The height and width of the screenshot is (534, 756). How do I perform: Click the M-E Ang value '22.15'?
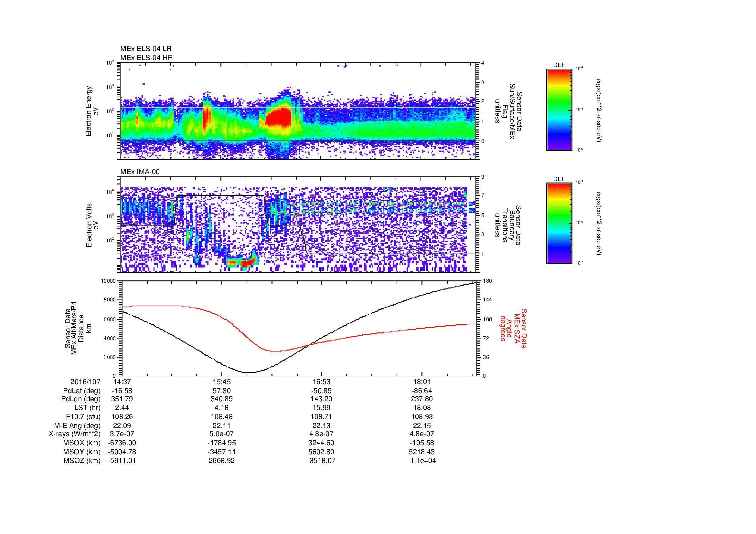coord(422,425)
